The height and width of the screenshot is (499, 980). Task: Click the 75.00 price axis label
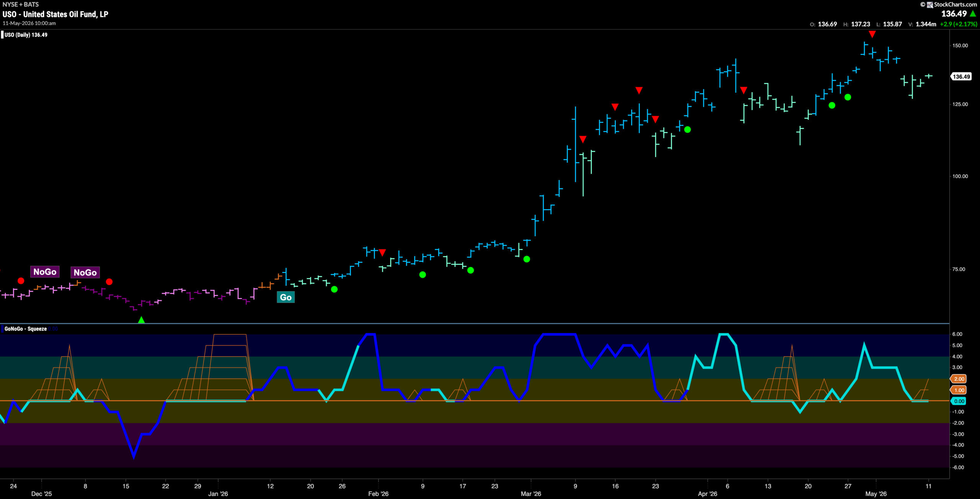959,269
